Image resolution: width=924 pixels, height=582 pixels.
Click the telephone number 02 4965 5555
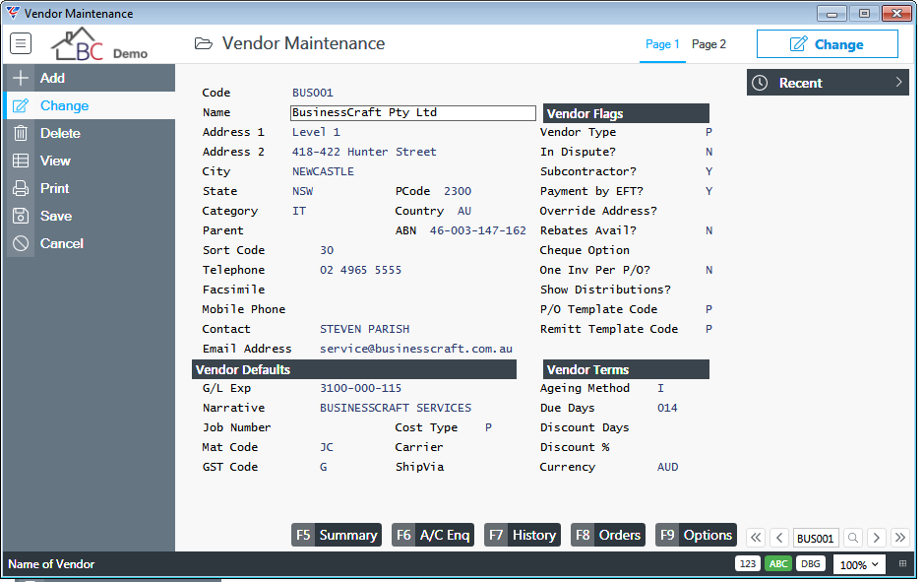(x=360, y=270)
